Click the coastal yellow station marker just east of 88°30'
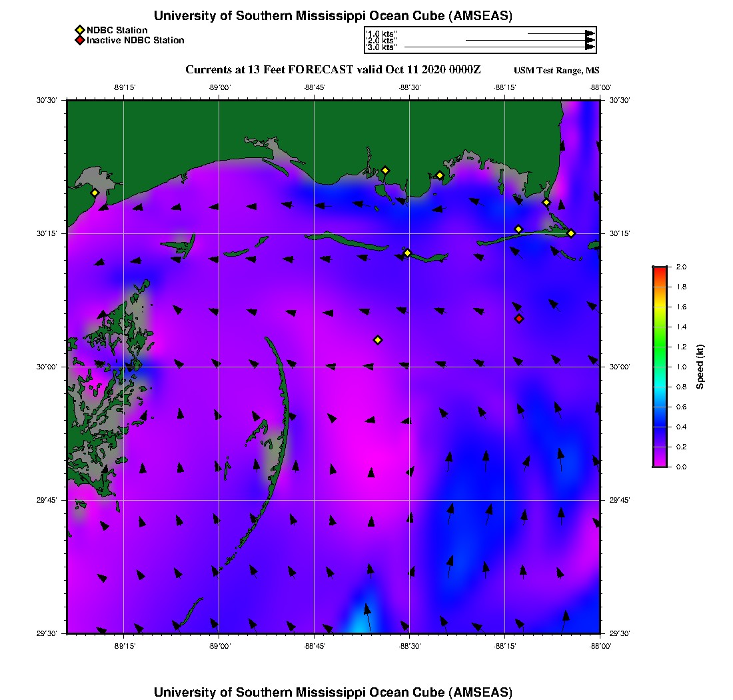Screen dimensions: 733x700 coord(440,176)
